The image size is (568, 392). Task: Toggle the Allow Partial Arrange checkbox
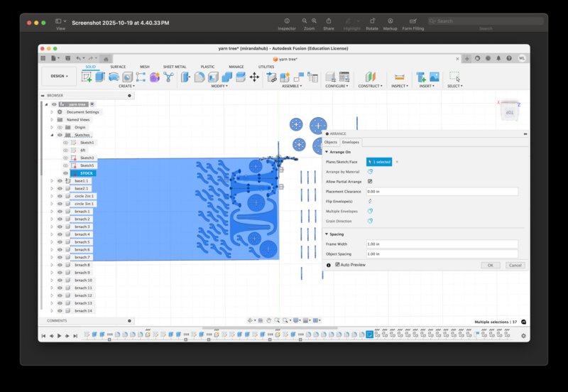click(370, 181)
